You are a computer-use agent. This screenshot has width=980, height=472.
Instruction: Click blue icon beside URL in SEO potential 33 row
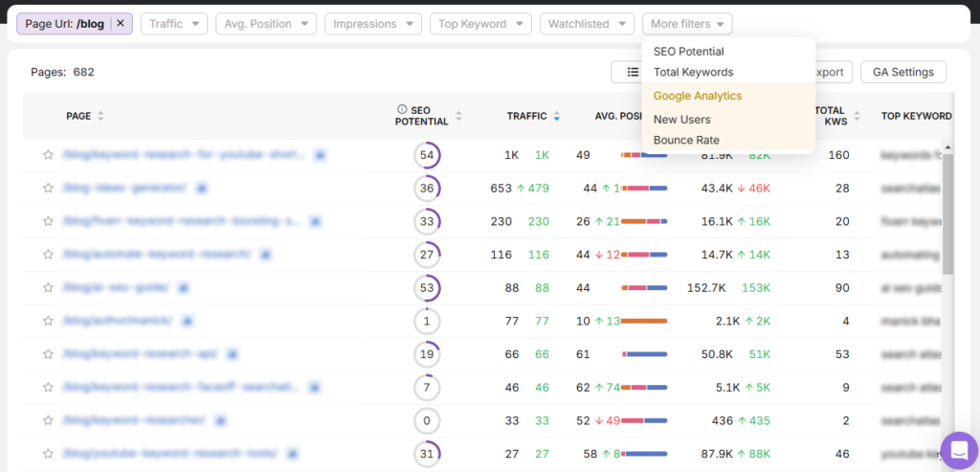(316, 221)
